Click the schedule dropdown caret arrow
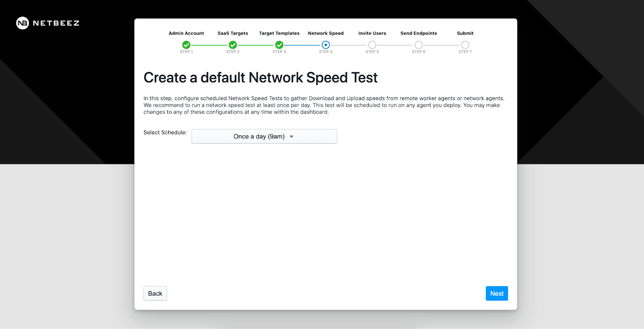Screen dimensions: 644x329 291,137
